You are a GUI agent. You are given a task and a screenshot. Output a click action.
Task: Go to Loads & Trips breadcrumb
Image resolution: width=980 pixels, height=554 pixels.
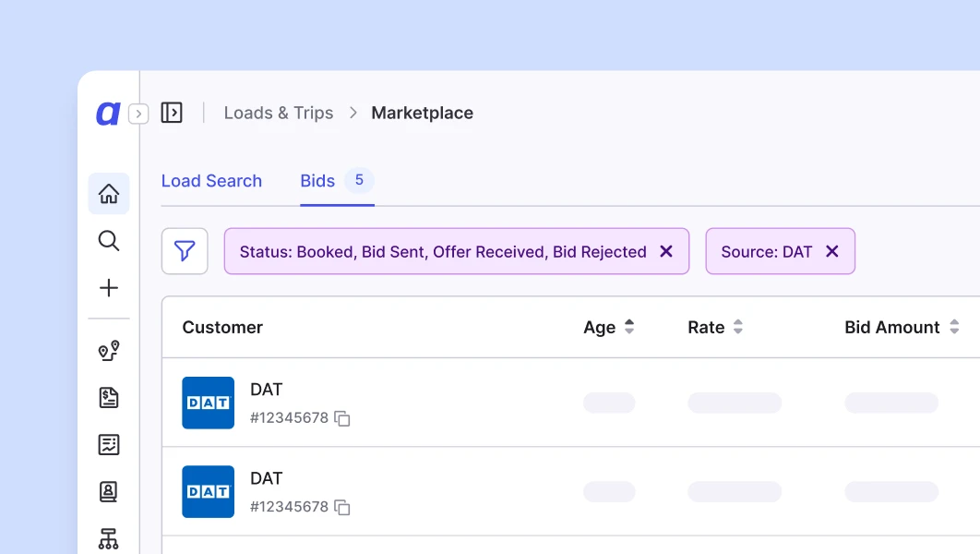coord(279,113)
